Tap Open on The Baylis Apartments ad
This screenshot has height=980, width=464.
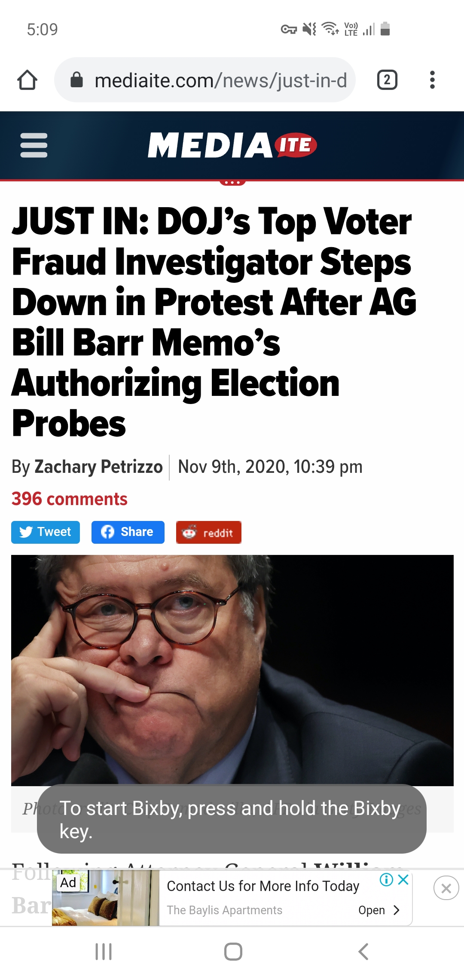click(x=379, y=910)
